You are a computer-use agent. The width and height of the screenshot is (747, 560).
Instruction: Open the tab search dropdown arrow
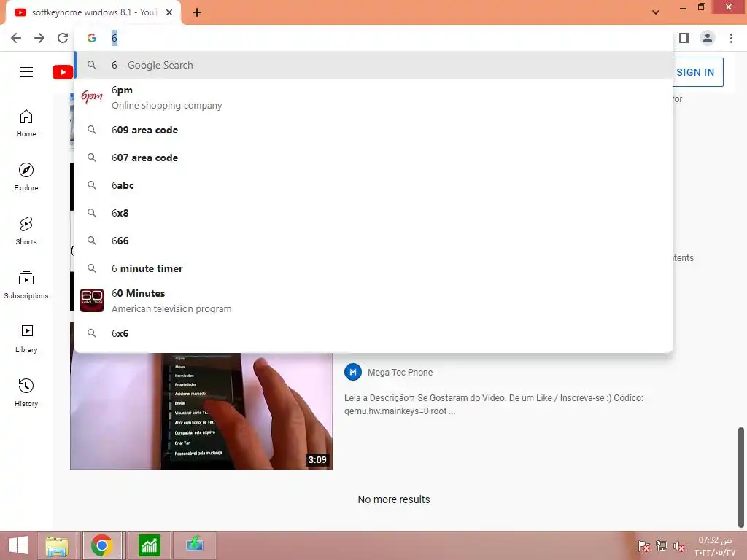656,12
